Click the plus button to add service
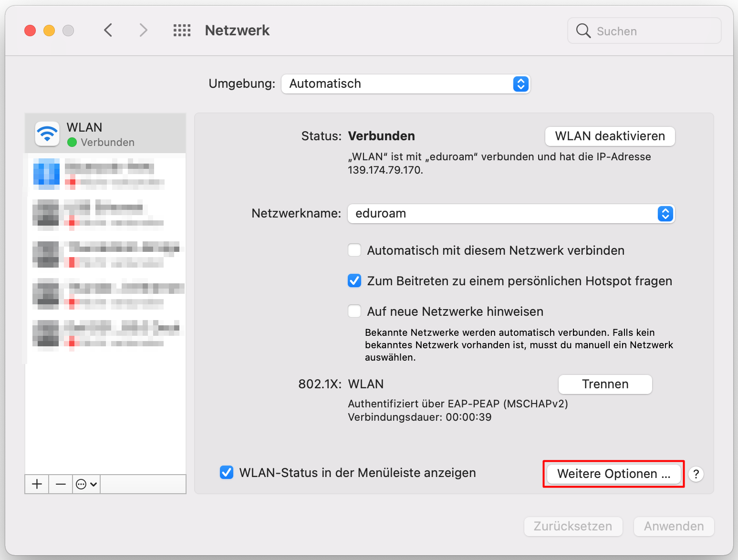 (x=37, y=484)
